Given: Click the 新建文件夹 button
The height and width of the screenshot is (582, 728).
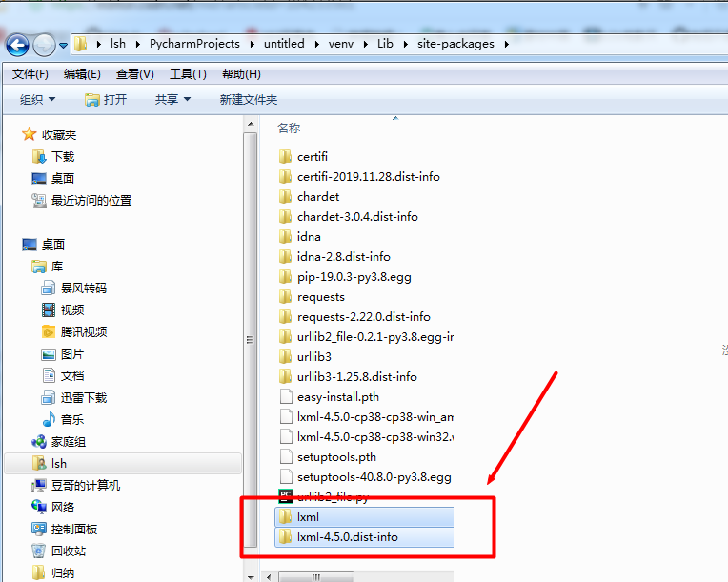Looking at the screenshot, I should click(249, 99).
